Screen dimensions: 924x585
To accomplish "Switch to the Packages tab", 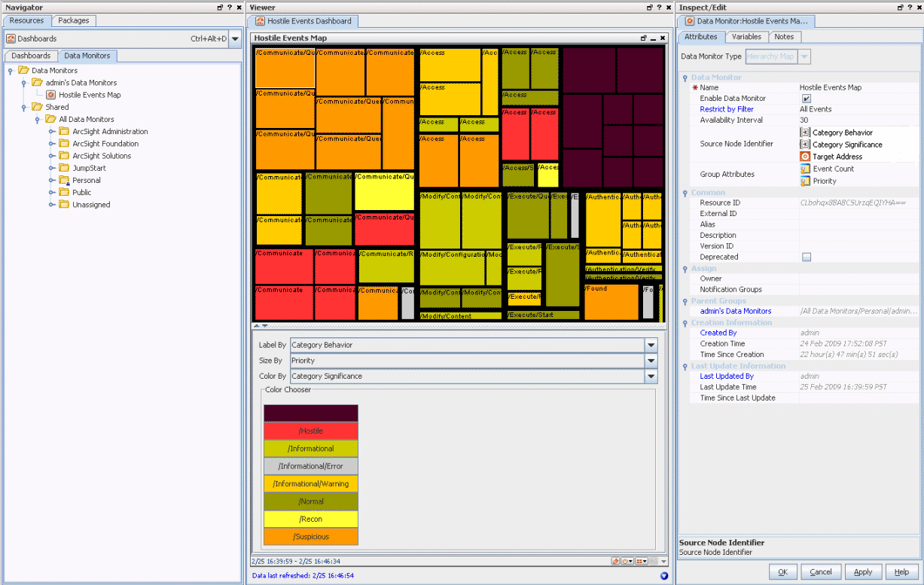I will tap(74, 21).
